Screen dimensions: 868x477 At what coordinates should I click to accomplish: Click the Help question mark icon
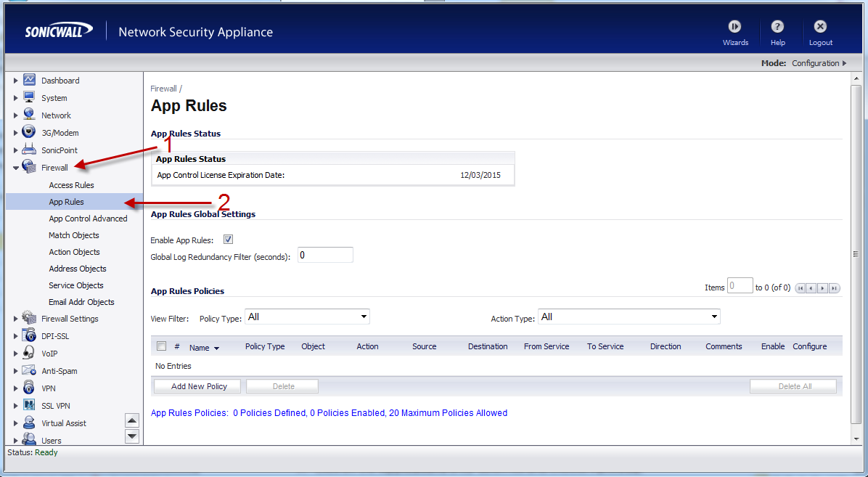pos(777,26)
